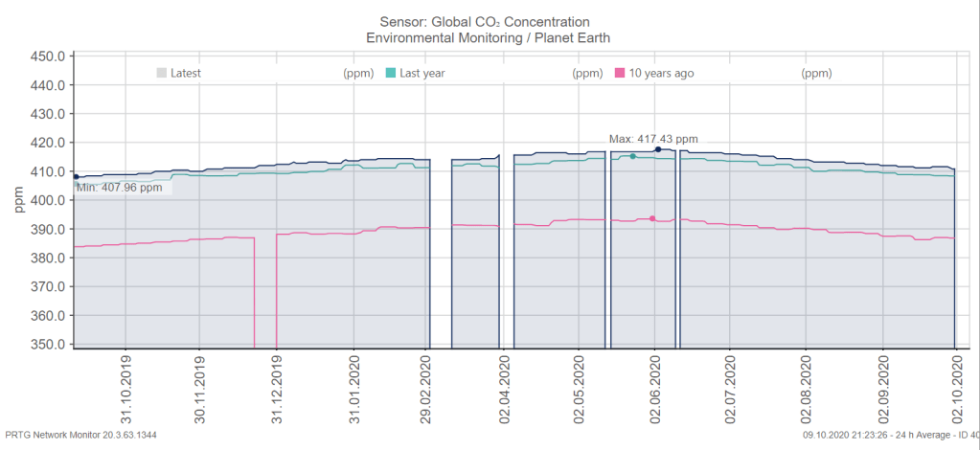This screenshot has height=450, width=980.
Task: Toggle the Last year series label
Action: click(422, 73)
